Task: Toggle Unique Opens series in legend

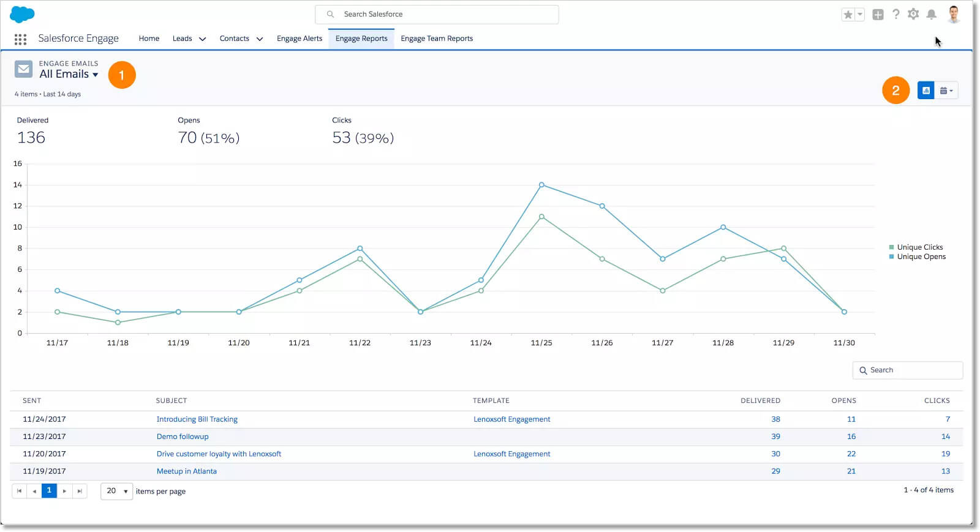Action: pos(921,257)
